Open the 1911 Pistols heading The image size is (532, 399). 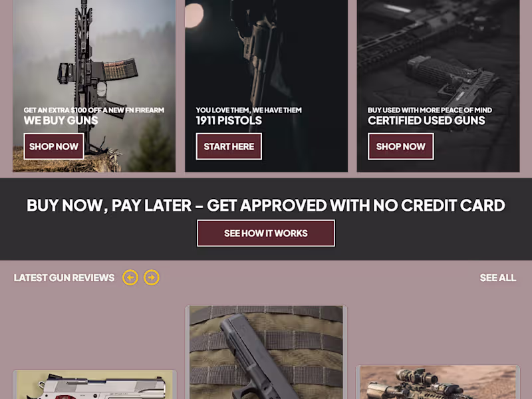click(x=229, y=120)
